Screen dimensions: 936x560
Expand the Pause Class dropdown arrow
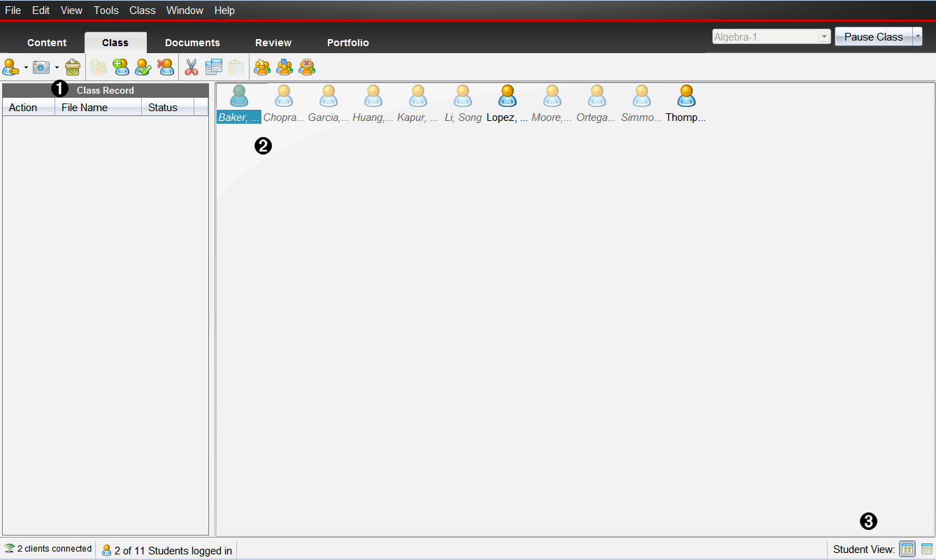pyautogui.click(x=918, y=36)
